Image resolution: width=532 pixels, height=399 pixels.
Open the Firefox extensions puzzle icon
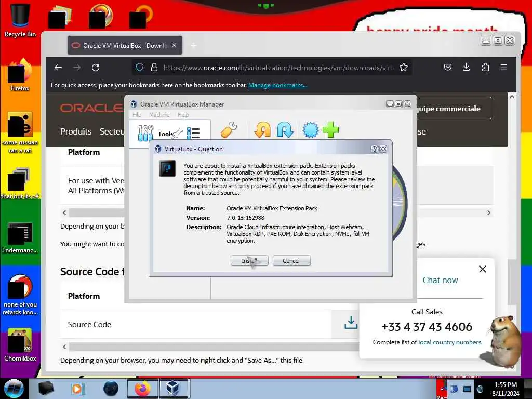click(x=486, y=67)
